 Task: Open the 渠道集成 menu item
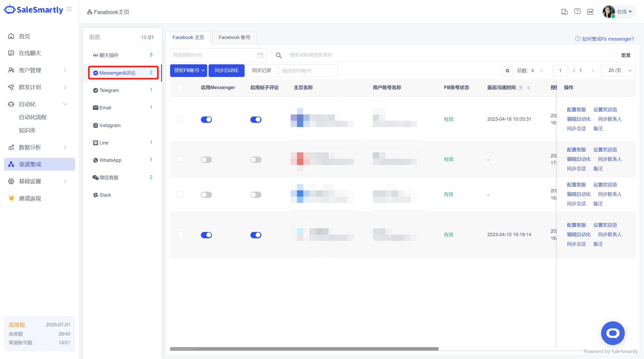click(x=39, y=164)
